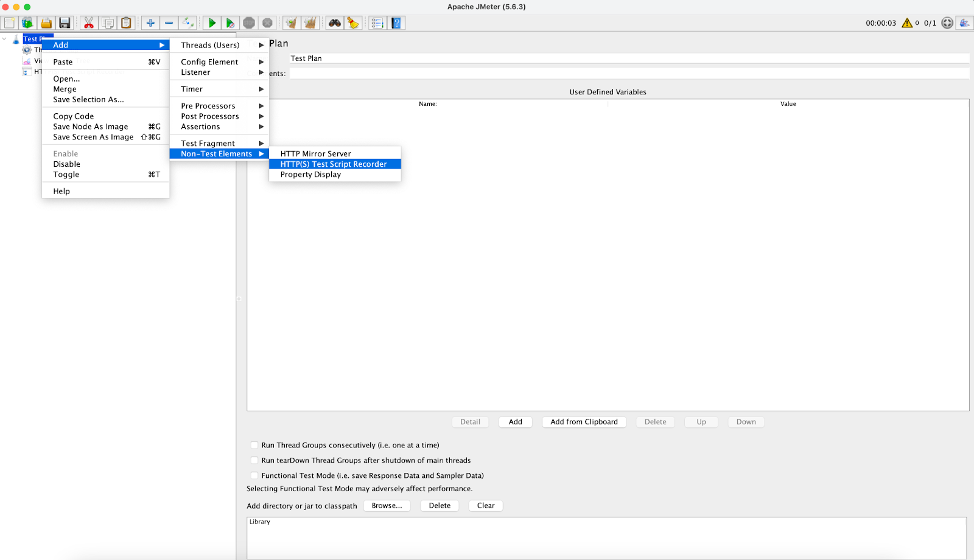Choose Property Display menu item

(335, 175)
